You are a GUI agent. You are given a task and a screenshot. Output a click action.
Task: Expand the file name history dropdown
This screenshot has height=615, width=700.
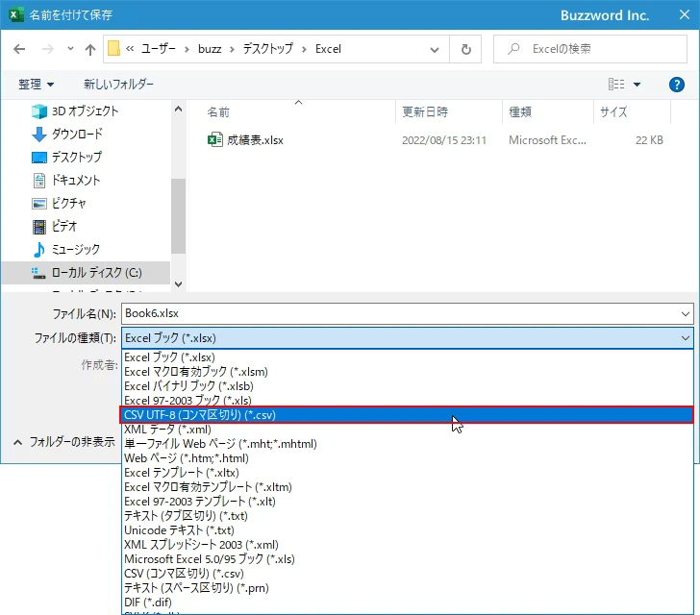coord(686,314)
